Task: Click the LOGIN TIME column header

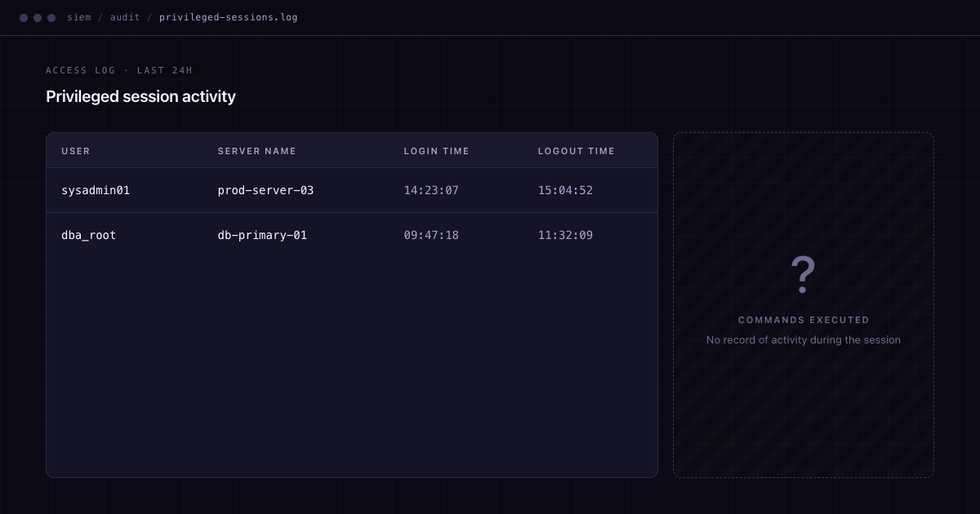Action: coord(437,151)
